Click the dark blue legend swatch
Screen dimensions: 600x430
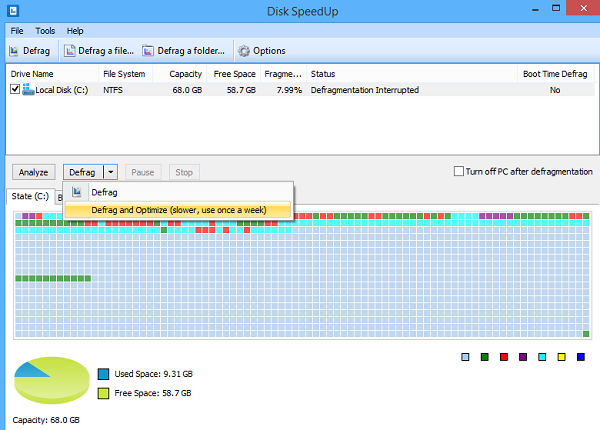tap(581, 357)
